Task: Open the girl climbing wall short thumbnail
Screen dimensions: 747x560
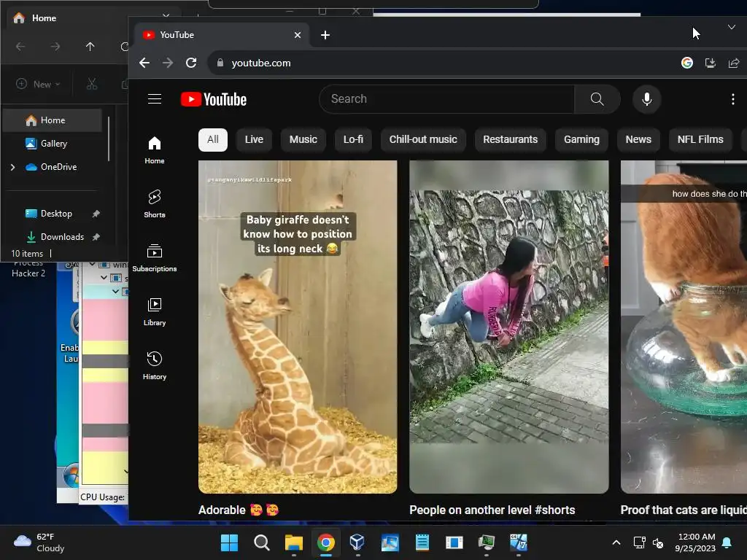Action: coord(508,327)
